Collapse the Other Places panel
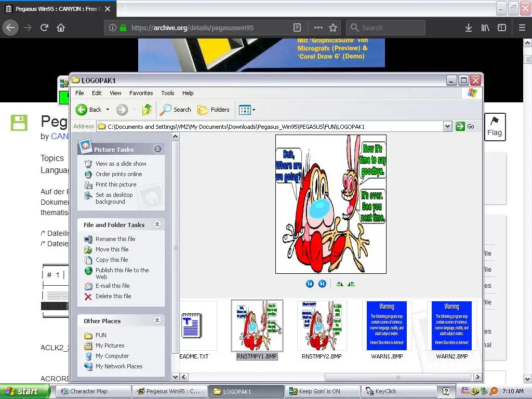Screen dimensions: 532x399 point(157,320)
